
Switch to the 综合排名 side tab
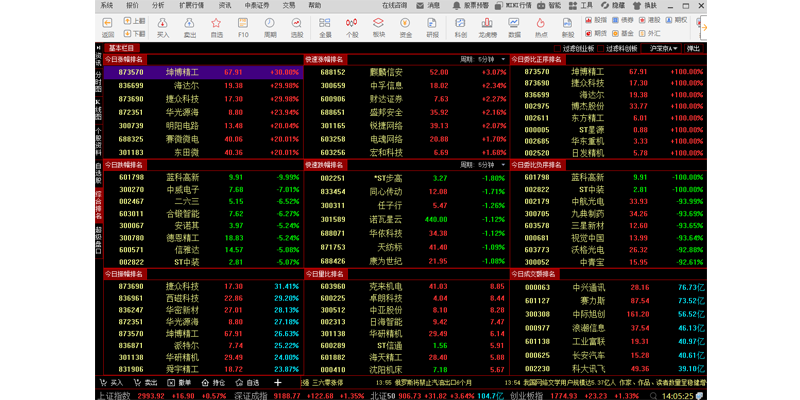click(98, 205)
